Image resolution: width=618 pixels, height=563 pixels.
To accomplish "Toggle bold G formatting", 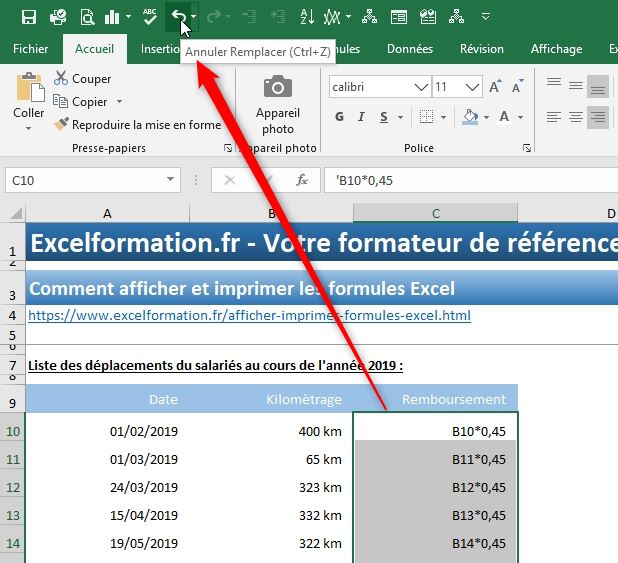I will 339,117.
